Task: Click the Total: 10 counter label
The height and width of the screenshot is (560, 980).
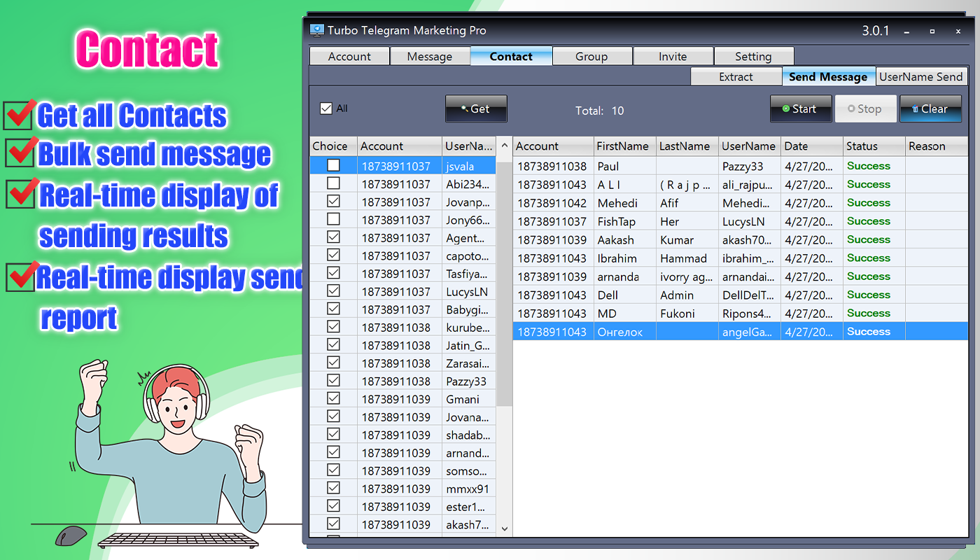Action: [x=599, y=111]
